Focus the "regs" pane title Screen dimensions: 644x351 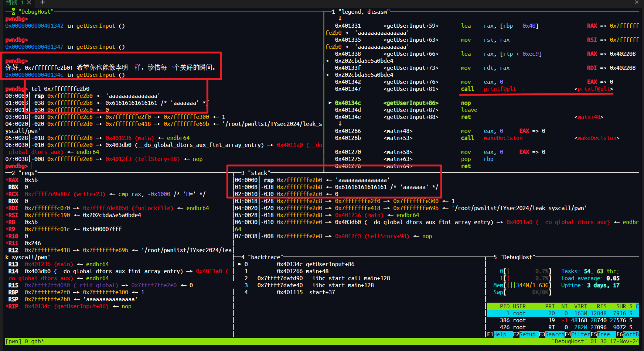tap(27, 173)
